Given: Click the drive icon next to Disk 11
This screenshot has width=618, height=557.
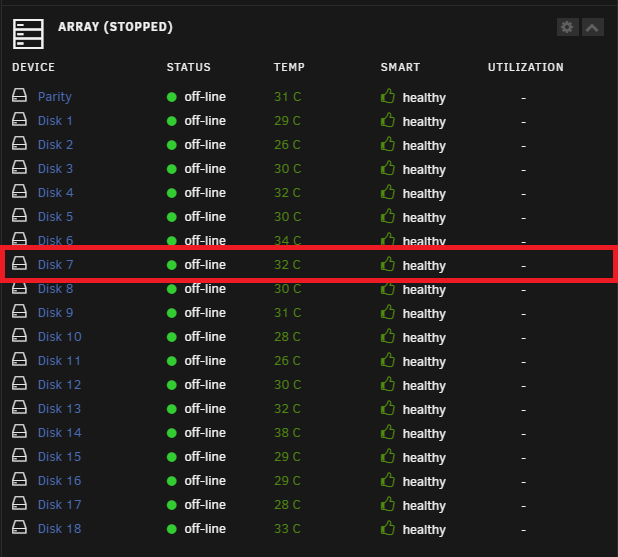Looking at the screenshot, I should pyautogui.click(x=19, y=360).
